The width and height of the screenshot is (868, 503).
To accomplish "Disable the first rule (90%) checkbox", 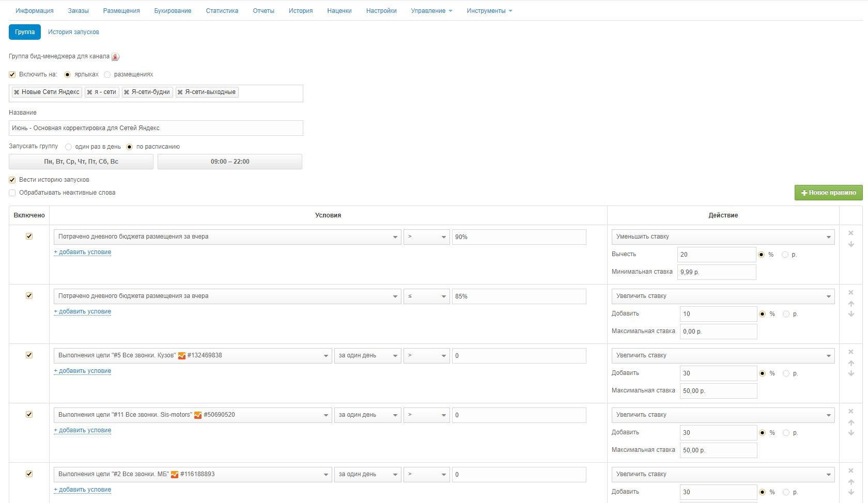I will (x=29, y=236).
